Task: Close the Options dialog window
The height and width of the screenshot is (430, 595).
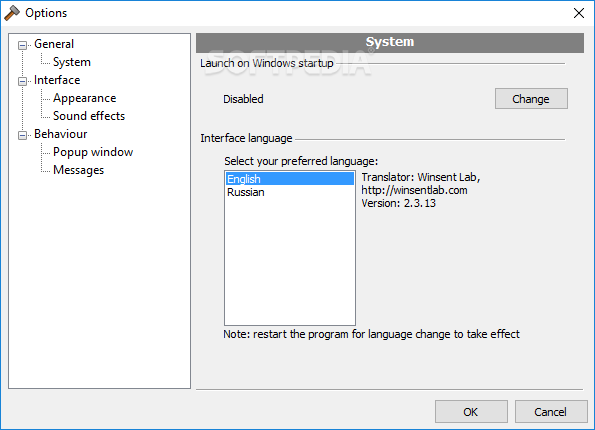Action: pyautogui.click(x=579, y=13)
